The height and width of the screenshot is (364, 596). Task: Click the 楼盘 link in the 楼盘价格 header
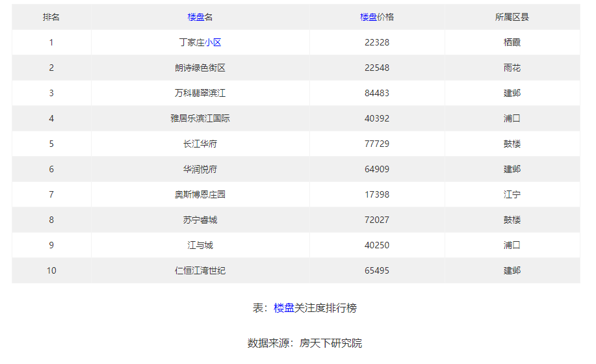point(369,17)
